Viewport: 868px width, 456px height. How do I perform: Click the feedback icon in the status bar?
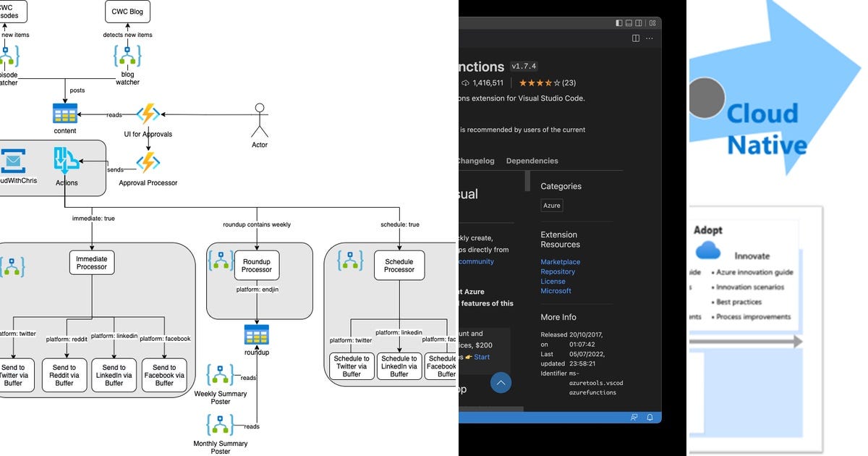click(634, 418)
